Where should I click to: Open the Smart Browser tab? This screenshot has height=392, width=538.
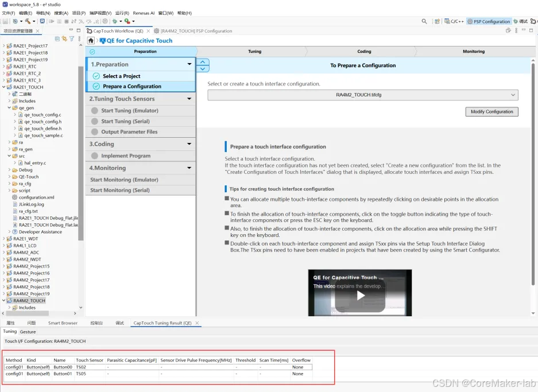63,323
